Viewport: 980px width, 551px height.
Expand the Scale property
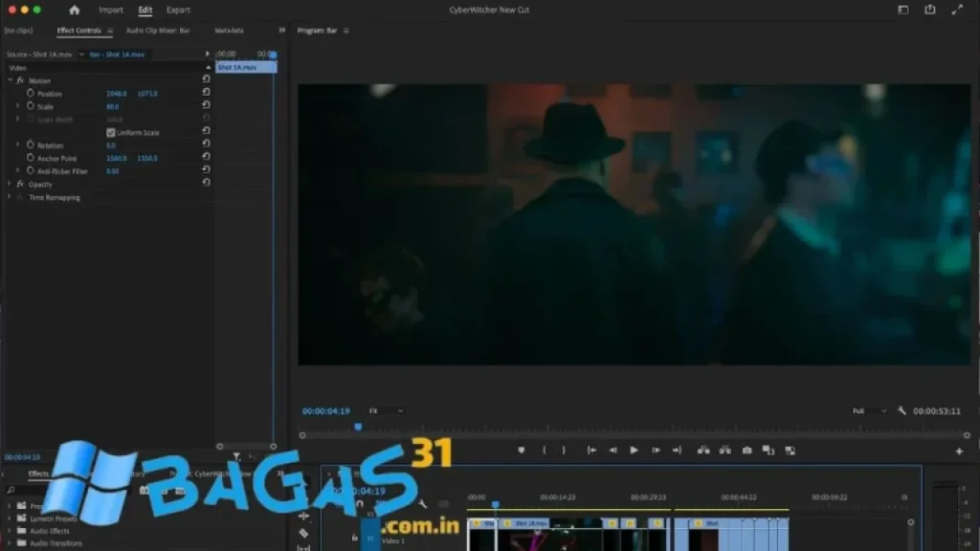(17, 106)
